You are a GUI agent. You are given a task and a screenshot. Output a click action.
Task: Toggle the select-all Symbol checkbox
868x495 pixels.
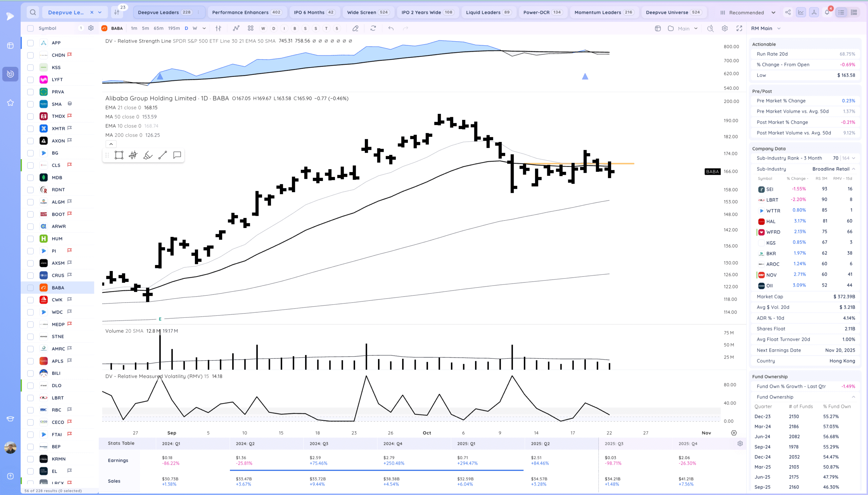(30, 28)
